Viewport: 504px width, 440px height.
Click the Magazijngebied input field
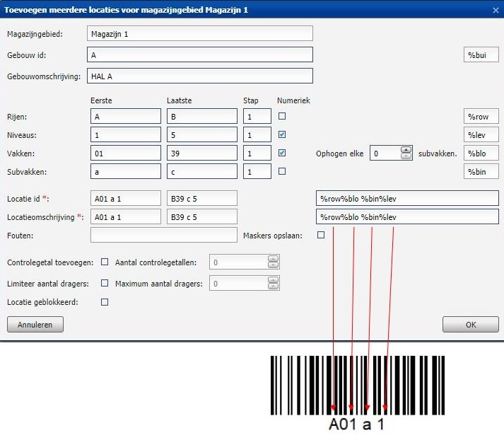199,33
